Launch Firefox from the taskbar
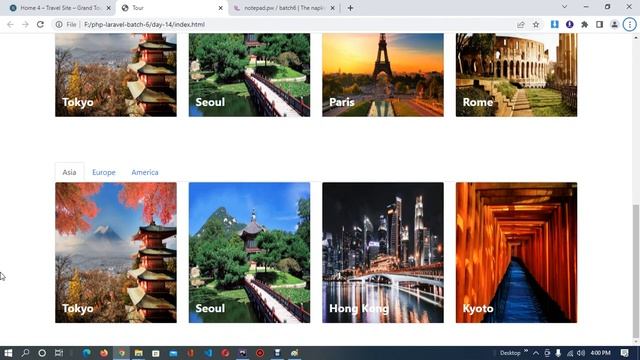Image resolution: width=640 pixels, height=360 pixels. (104, 353)
